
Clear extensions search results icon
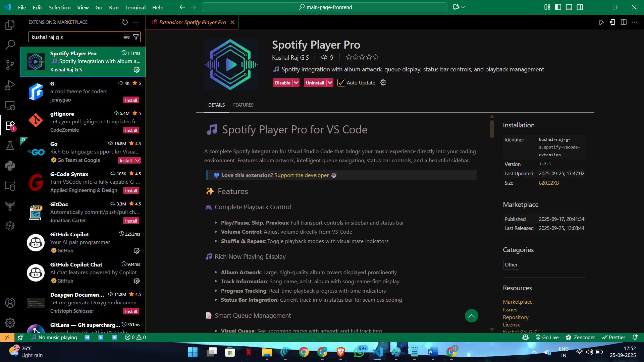(126, 37)
